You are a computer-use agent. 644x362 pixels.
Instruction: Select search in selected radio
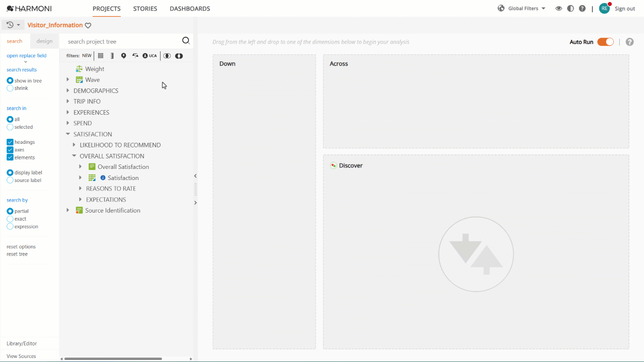click(10, 127)
